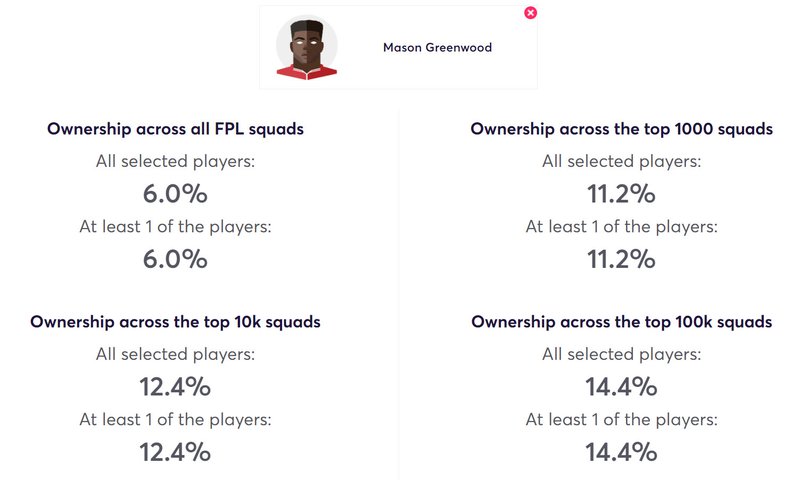
Task: Click the 6.0% all selected players value
Action: pyautogui.click(x=175, y=194)
